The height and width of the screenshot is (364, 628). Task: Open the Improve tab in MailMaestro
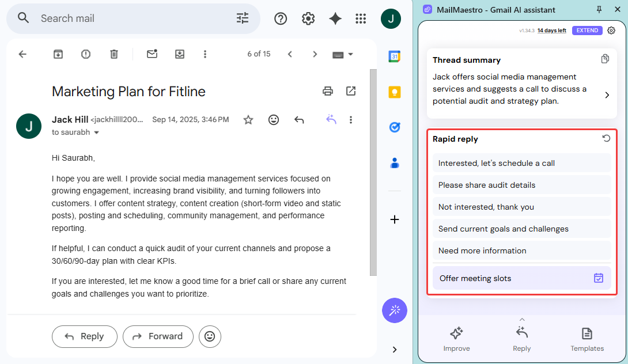456,339
